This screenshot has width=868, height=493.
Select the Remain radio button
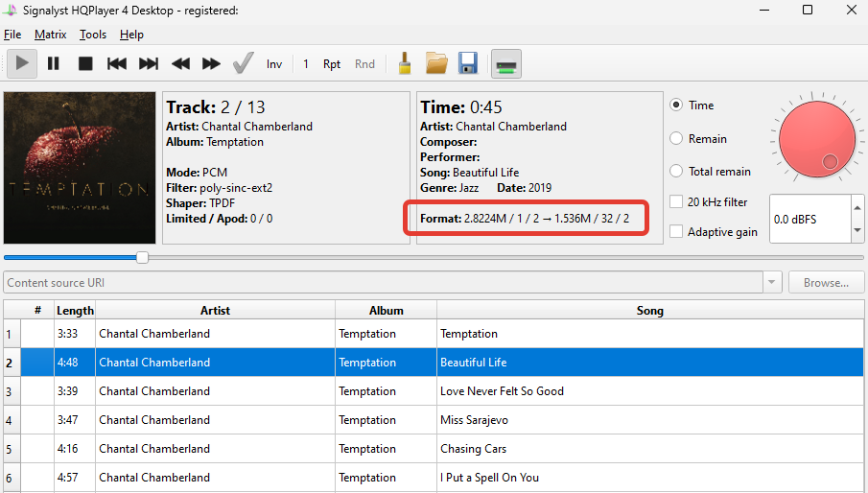tap(676, 138)
